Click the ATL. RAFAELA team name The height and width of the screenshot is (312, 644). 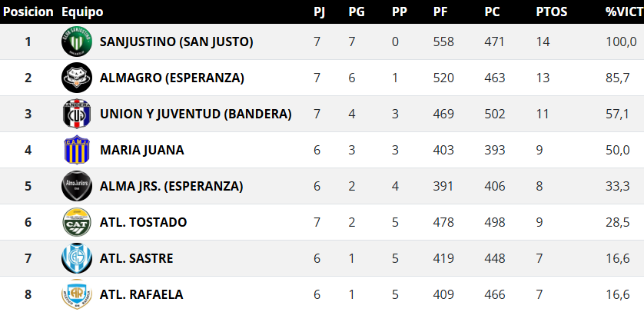(141, 294)
